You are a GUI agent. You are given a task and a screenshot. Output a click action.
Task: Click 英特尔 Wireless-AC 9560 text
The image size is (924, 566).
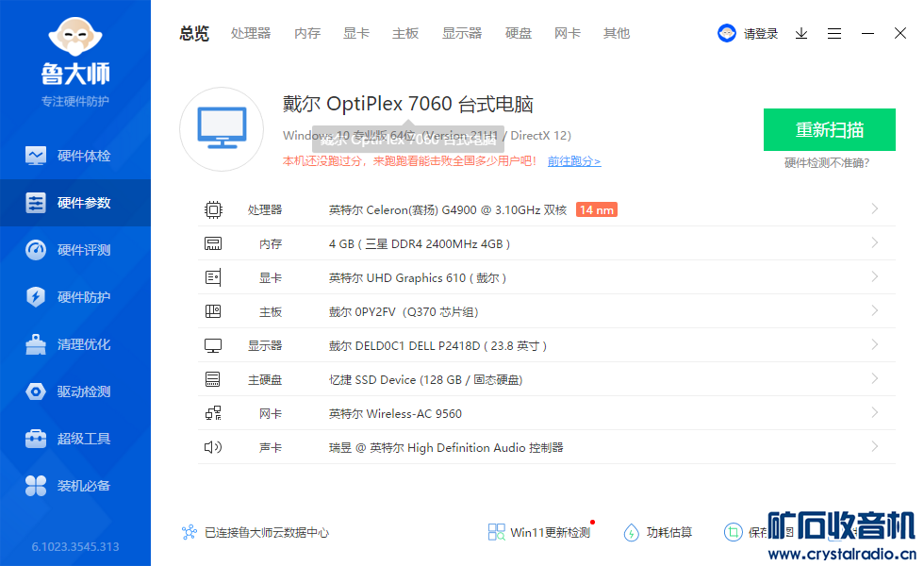pyautogui.click(x=395, y=414)
